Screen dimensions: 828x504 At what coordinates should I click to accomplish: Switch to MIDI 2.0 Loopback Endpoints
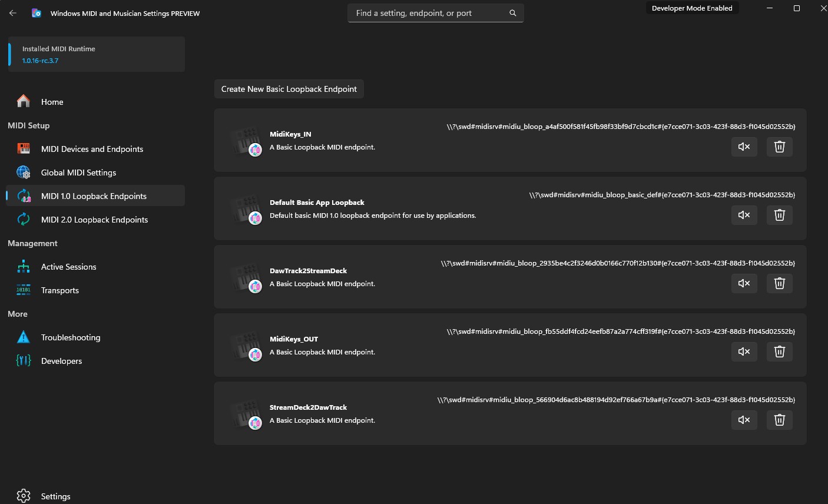pyautogui.click(x=94, y=220)
